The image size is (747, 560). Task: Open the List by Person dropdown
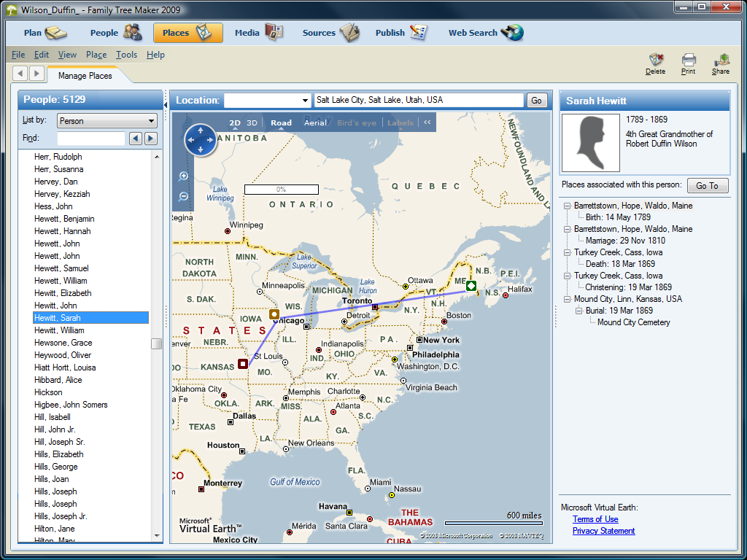(107, 121)
